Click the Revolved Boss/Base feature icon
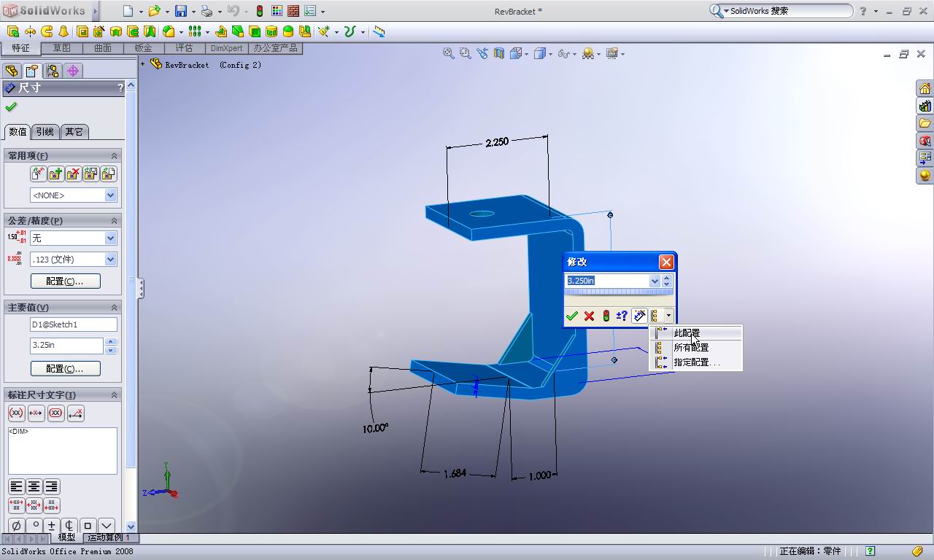This screenshot has height=560, width=934. (30, 31)
